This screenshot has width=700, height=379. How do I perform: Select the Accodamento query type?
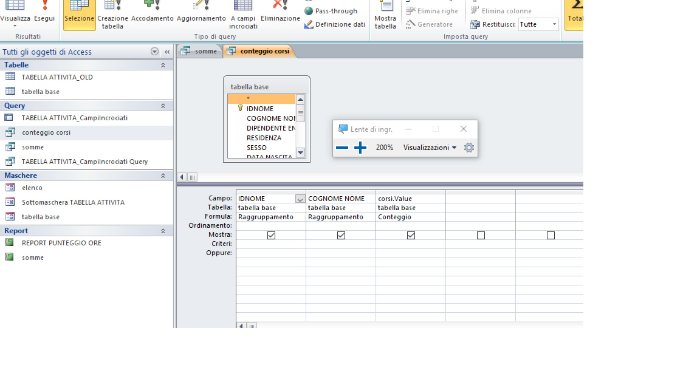[x=152, y=12]
